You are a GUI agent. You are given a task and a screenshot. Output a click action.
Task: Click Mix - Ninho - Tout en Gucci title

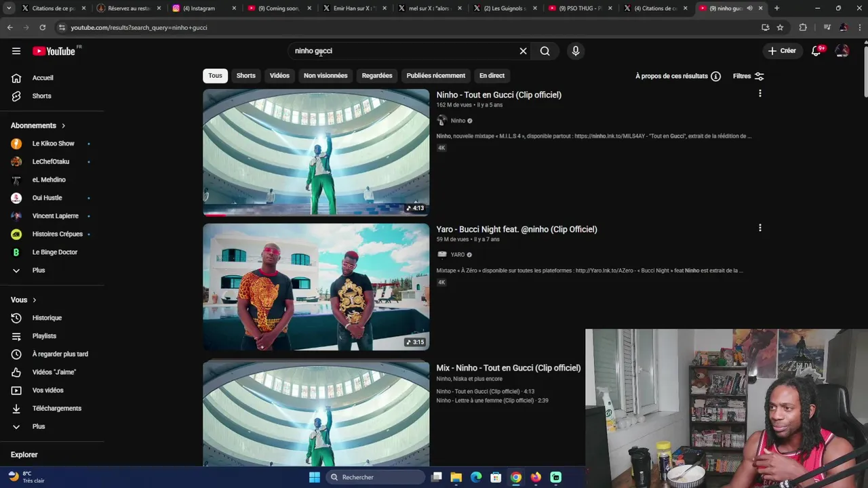tap(509, 368)
